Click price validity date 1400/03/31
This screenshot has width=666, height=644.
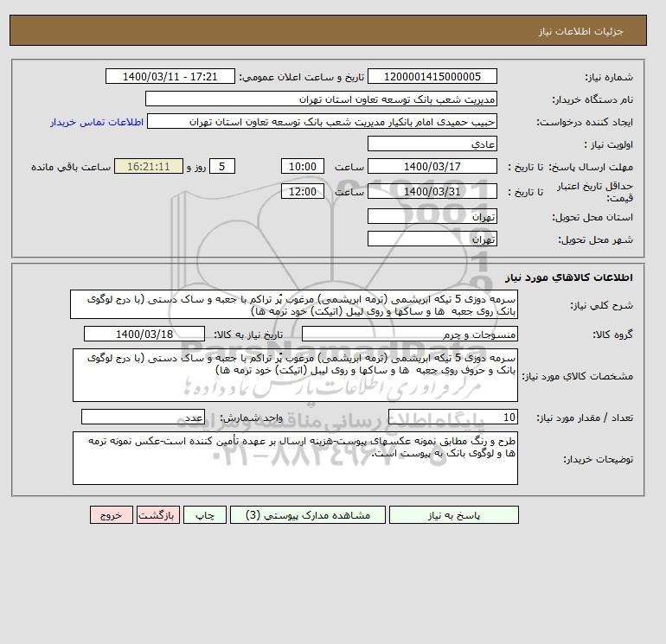pos(432,191)
